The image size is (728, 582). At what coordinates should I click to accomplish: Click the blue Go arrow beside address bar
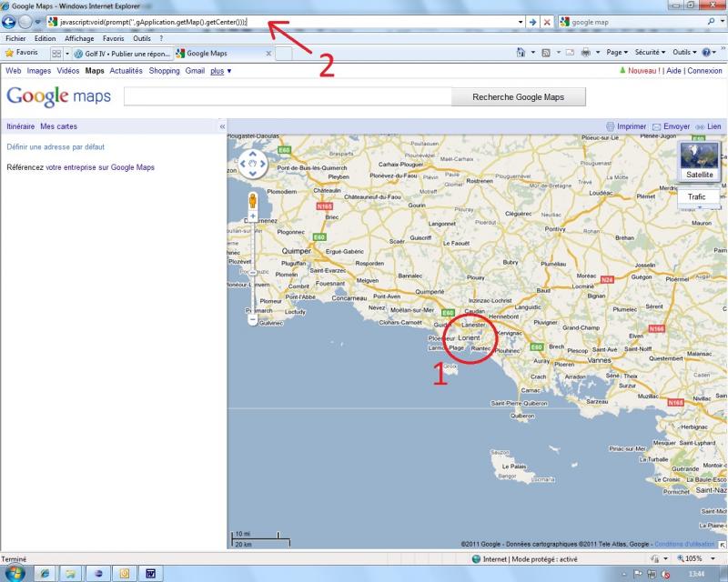coord(532,22)
